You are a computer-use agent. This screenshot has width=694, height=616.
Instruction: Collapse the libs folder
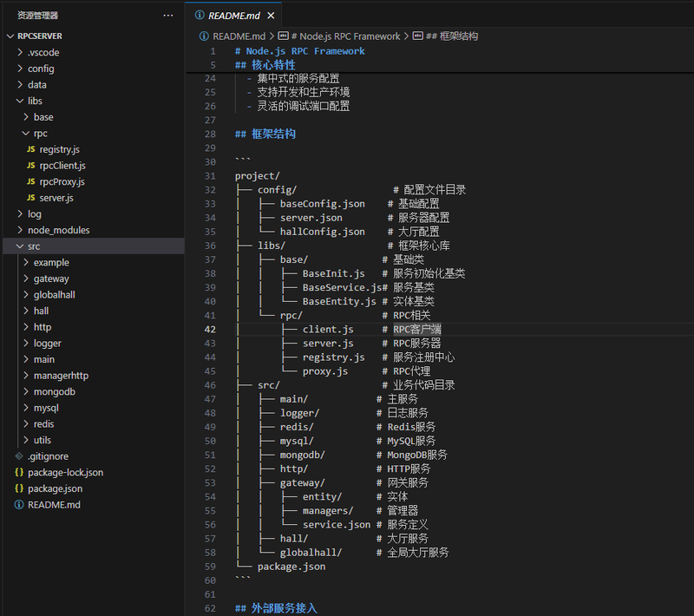coord(20,101)
